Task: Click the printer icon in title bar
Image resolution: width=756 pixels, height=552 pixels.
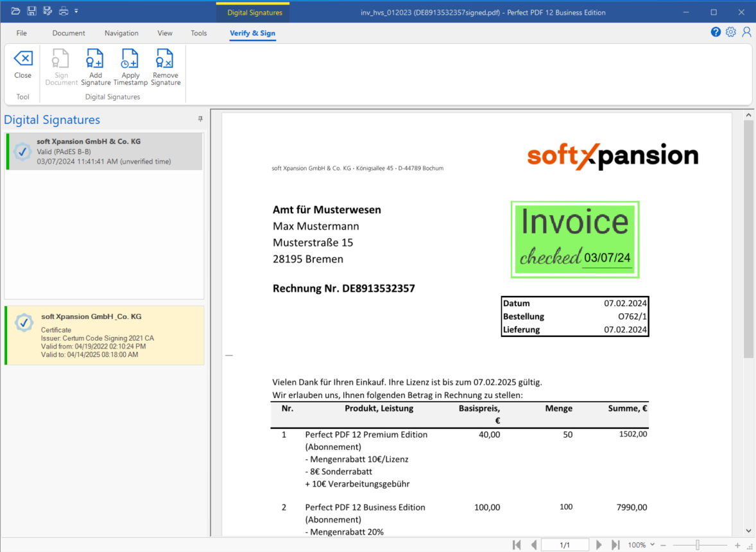Action: tap(63, 11)
